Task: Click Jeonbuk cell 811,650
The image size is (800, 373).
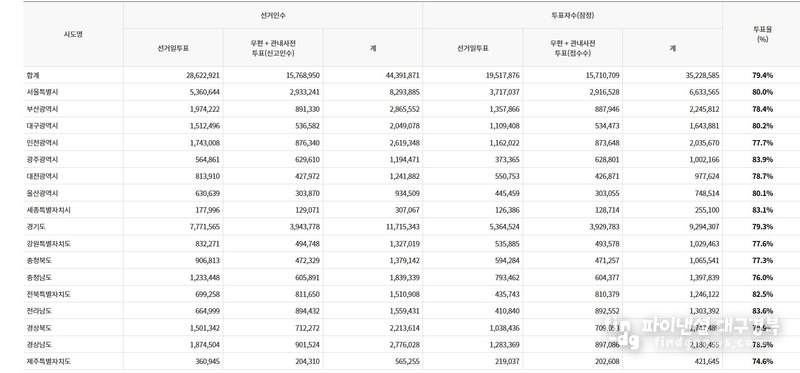Action: 308,294
